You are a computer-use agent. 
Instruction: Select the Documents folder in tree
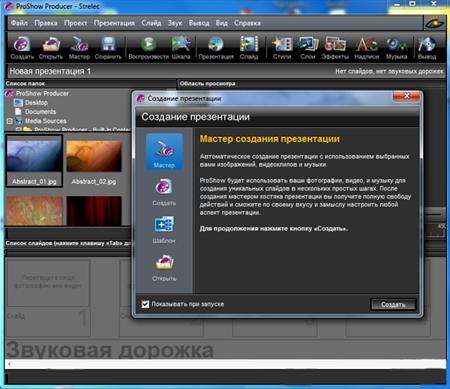(40, 112)
